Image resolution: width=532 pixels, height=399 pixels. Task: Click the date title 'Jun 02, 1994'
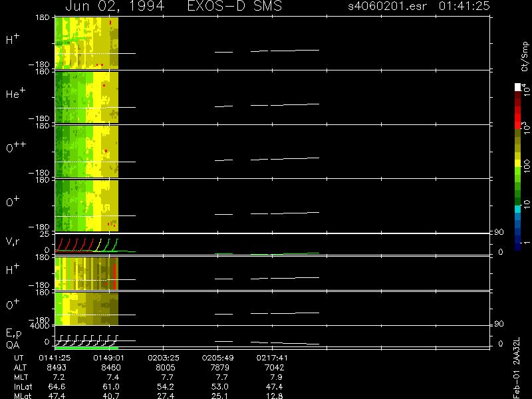[114, 6]
